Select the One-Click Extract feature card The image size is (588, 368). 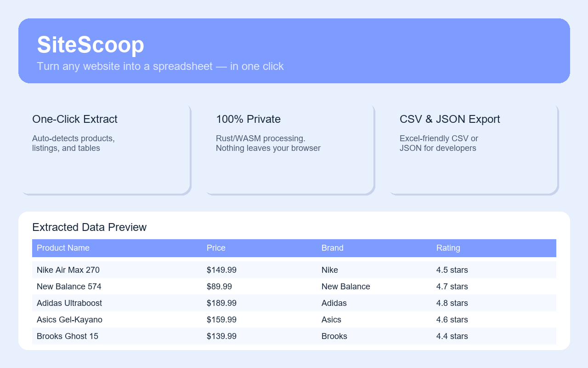coord(105,149)
